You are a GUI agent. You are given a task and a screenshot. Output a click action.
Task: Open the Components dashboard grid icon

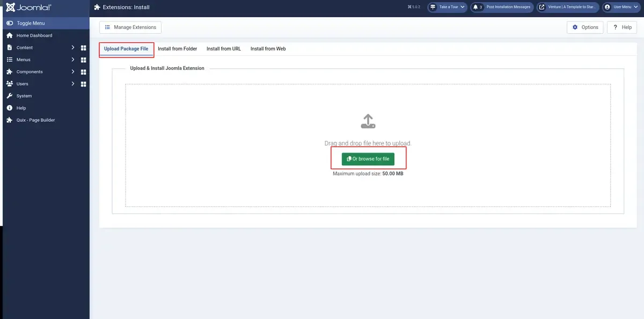83,72
